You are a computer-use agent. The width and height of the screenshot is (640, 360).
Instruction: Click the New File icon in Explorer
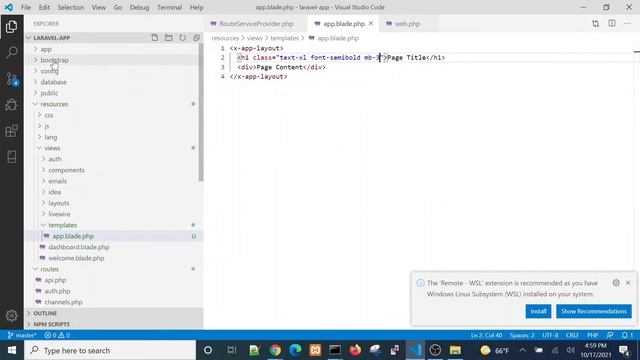[155, 38]
